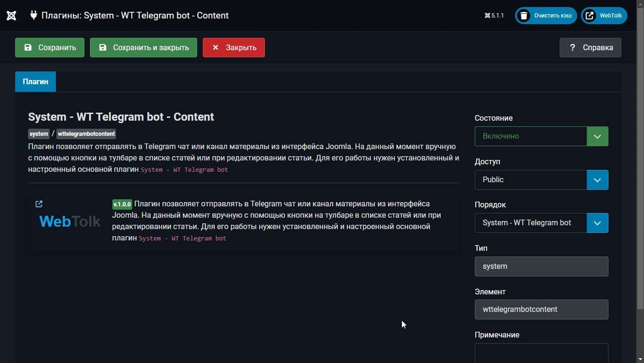Open the Состояние dropdown showing Включено
The image size is (644, 363).
click(x=541, y=136)
